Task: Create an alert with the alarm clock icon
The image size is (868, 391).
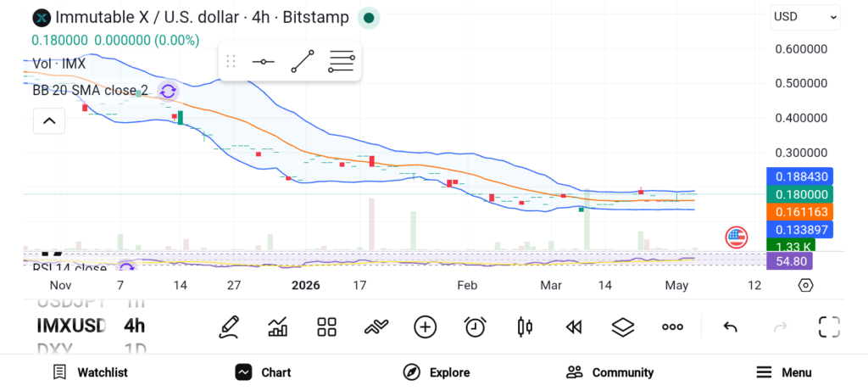Action: coord(475,327)
